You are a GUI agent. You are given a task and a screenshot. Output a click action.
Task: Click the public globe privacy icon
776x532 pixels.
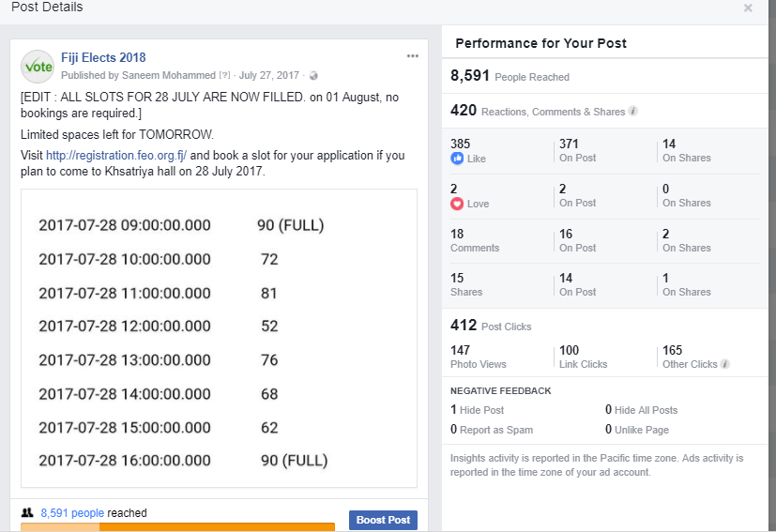tap(313, 76)
